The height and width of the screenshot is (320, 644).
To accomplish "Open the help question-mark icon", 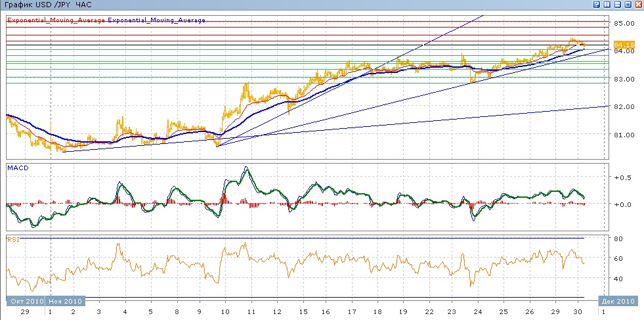I will pos(596,4).
